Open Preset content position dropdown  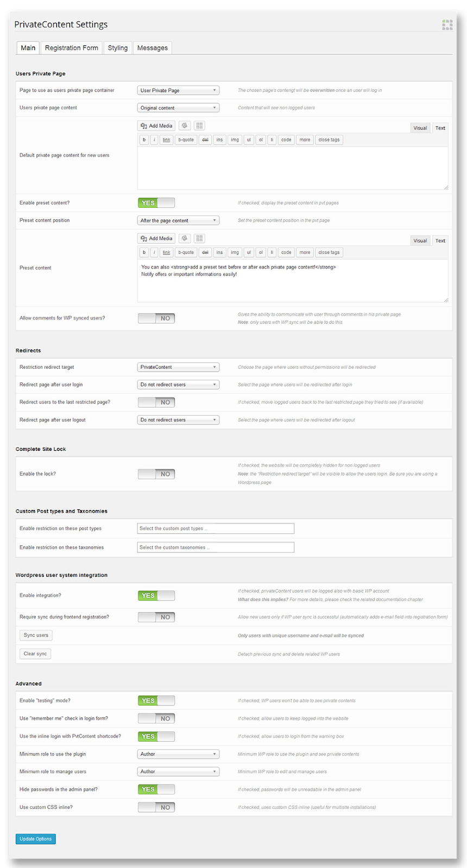(178, 221)
